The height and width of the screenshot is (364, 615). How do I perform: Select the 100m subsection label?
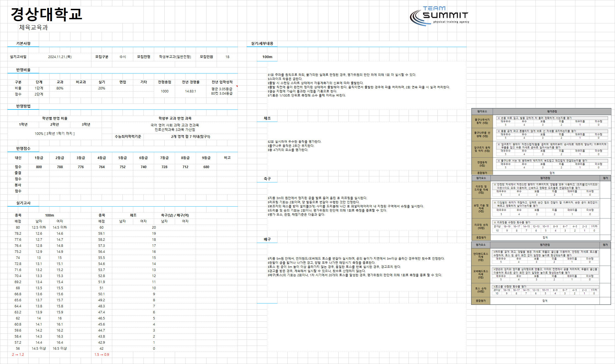267,57
